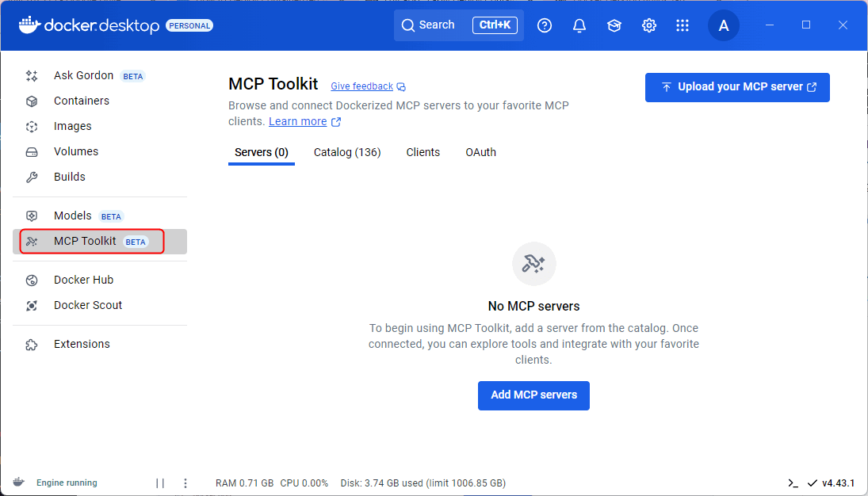Open the Give feedback link

[361, 86]
